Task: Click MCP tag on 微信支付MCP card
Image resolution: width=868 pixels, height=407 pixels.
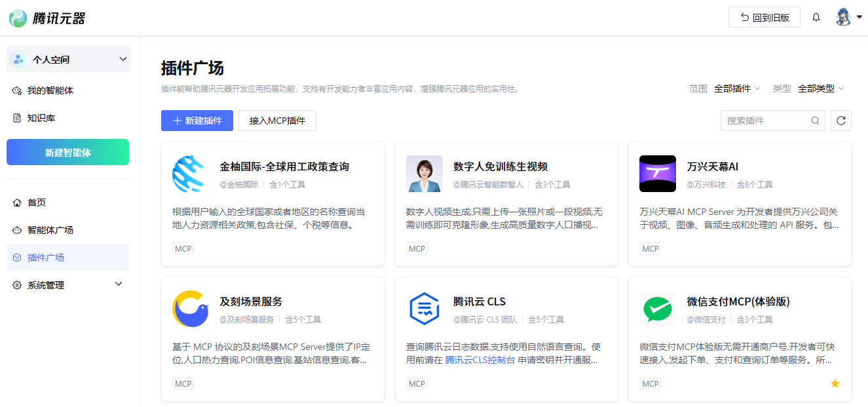Action: pos(651,383)
